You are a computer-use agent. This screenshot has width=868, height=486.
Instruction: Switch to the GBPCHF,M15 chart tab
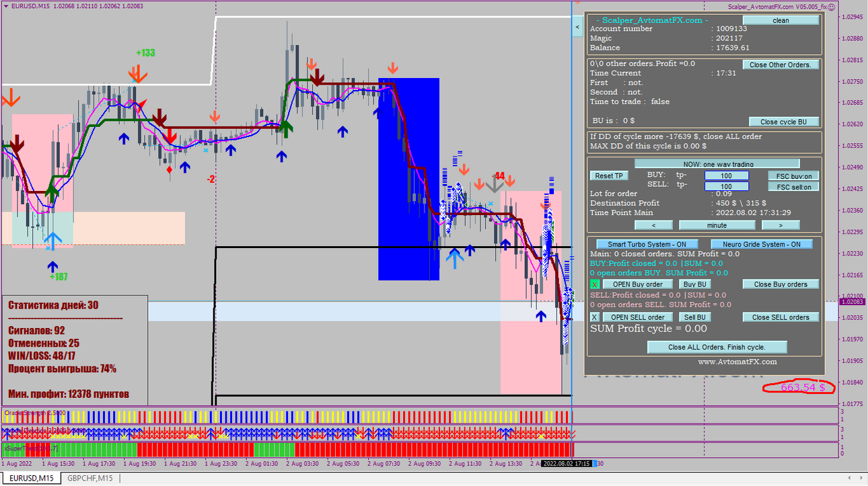click(x=90, y=478)
